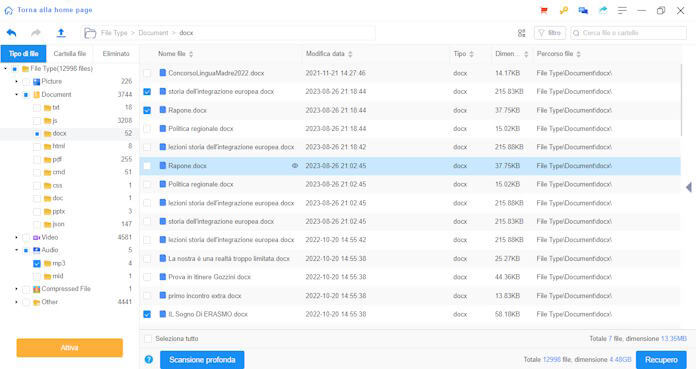The width and height of the screenshot is (696, 369).
Task: Select the html folder in the tree
Action: 54,146
